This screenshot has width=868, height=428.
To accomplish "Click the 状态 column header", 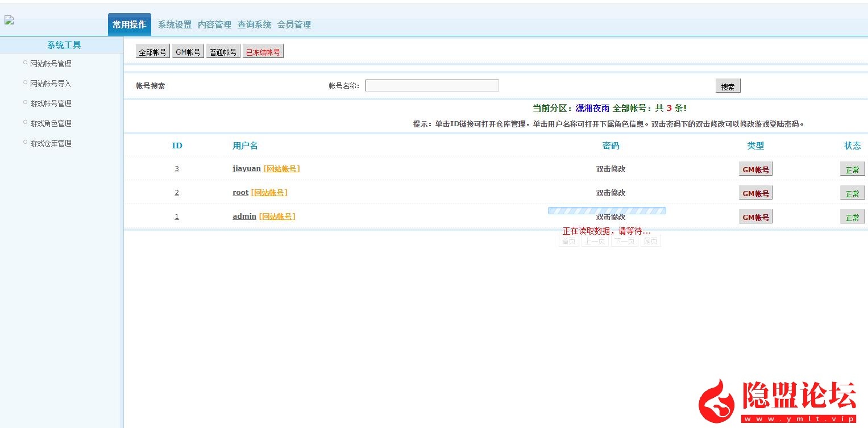I will (853, 146).
